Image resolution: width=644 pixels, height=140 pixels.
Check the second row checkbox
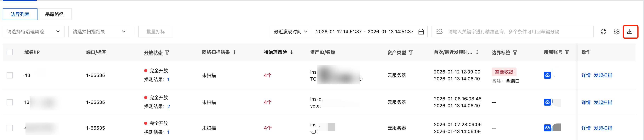(10, 102)
